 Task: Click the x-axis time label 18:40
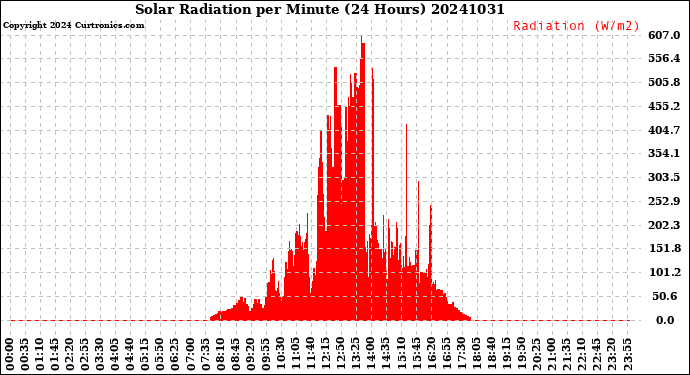point(492,355)
